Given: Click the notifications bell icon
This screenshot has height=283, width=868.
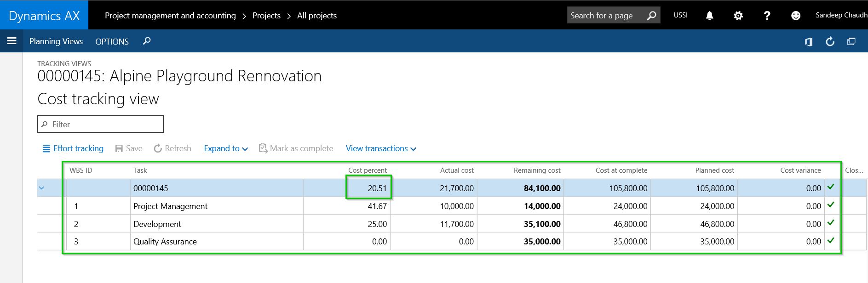Looking at the screenshot, I should pyautogui.click(x=709, y=16).
